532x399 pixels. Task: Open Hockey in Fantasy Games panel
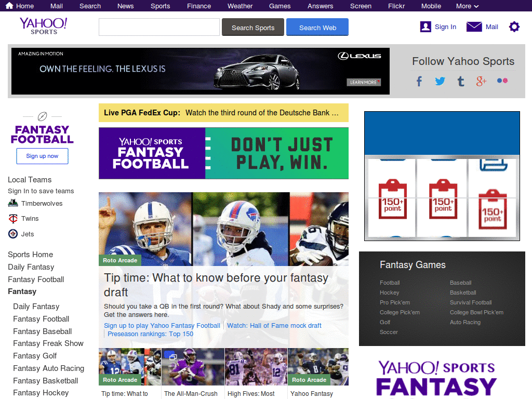click(x=389, y=292)
